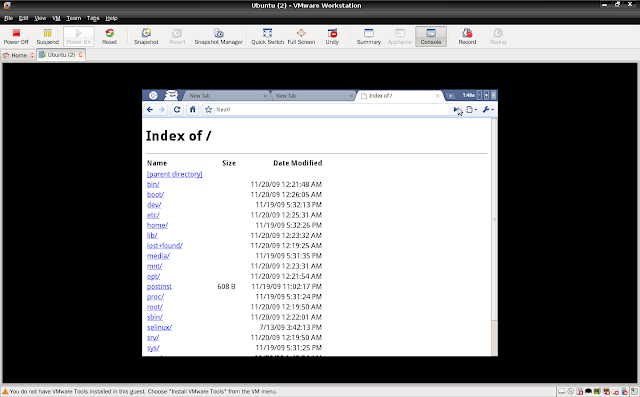Open the page menu dropdown in browser
Screen dimensions: 640x397
pyautogui.click(x=472, y=109)
